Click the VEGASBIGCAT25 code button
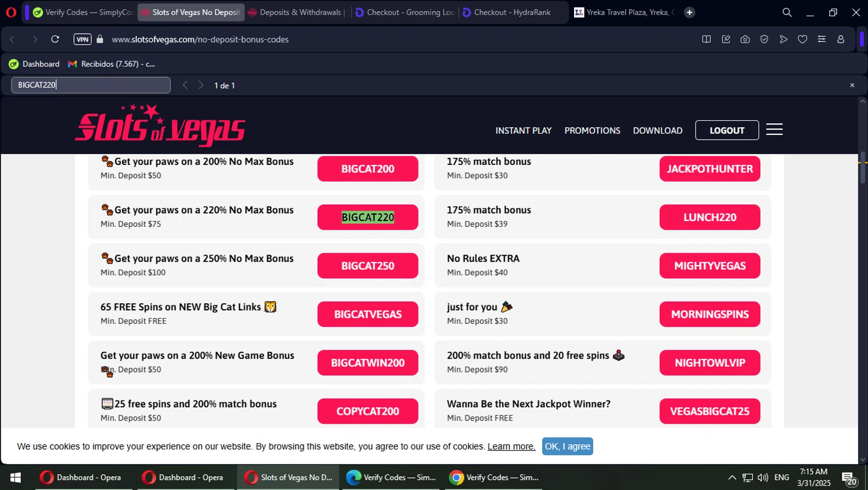868x490 pixels. pyautogui.click(x=709, y=411)
